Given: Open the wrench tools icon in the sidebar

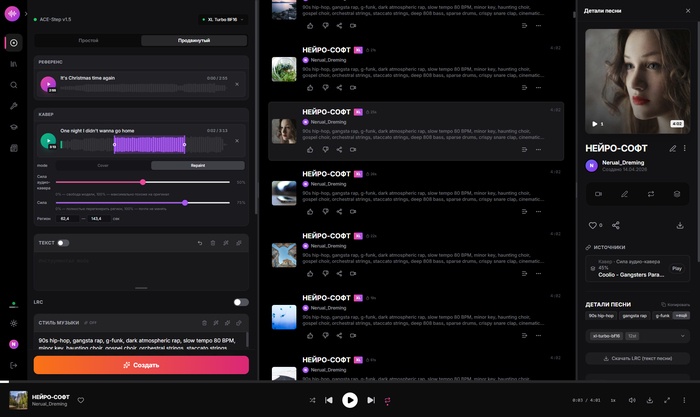Looking at the screenshot, I should (x=14, y=106).
